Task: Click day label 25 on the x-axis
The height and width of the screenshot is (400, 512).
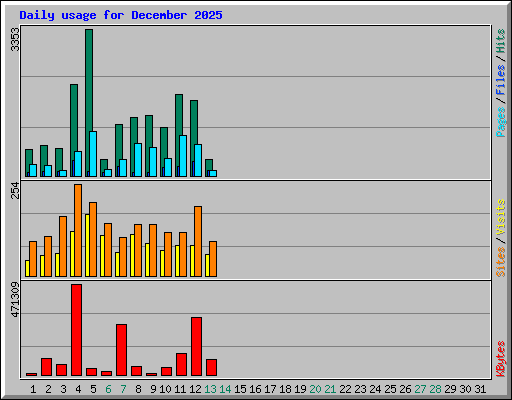Action: [x=390, y=389]
